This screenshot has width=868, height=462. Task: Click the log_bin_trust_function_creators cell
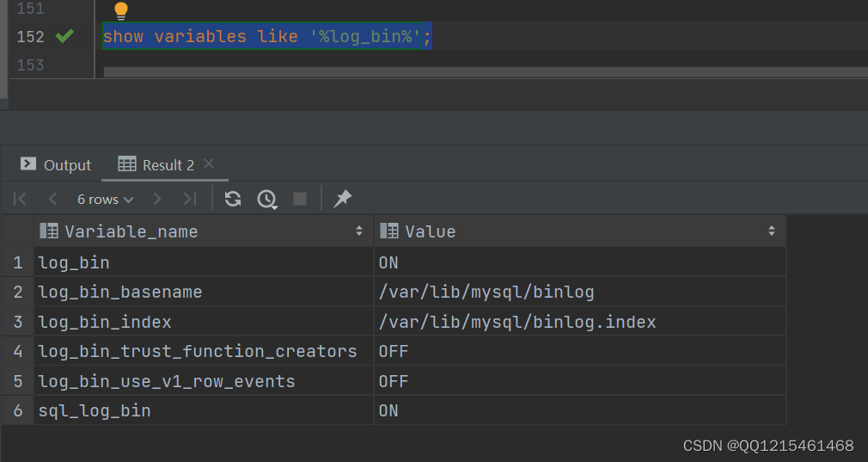[x=204, y=351]
